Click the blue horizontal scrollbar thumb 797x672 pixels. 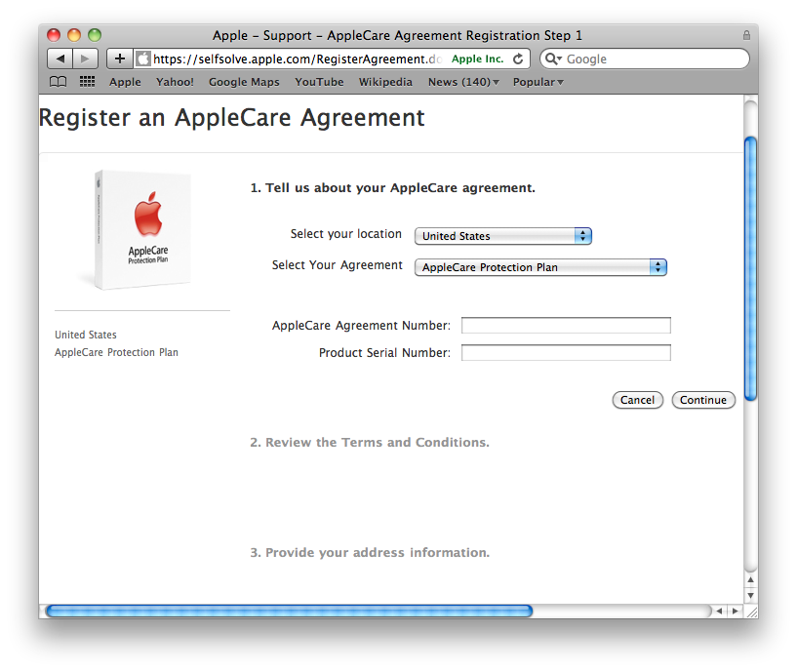[289, 611]
